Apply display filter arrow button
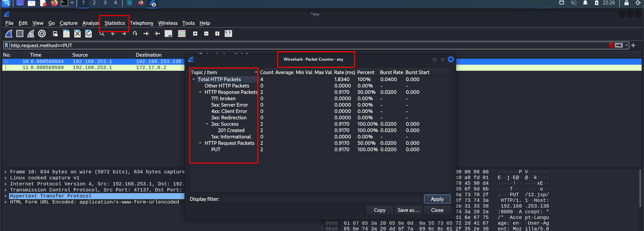Image resolution: width=644 pixels, height=231 pixels. pos(619,45)
